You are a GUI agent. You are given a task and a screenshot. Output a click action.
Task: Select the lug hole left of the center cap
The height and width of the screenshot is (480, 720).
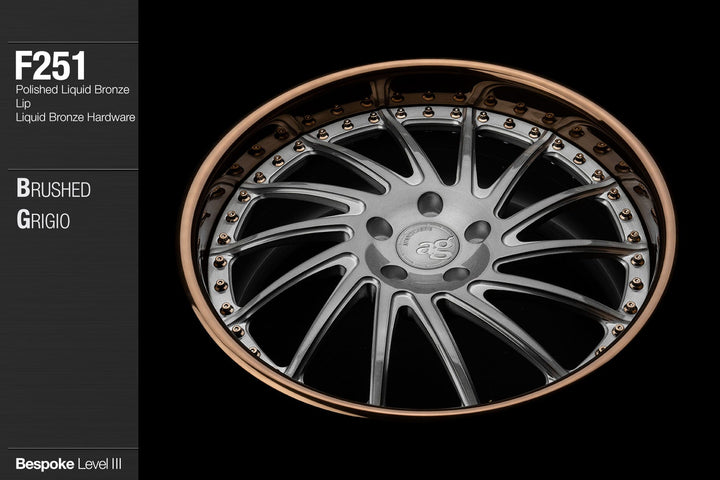point(380,227)
